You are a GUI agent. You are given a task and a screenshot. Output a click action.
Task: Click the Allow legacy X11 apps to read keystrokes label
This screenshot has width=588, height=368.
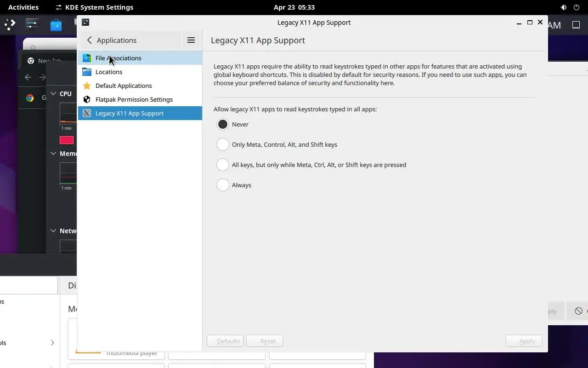(295, 109)
